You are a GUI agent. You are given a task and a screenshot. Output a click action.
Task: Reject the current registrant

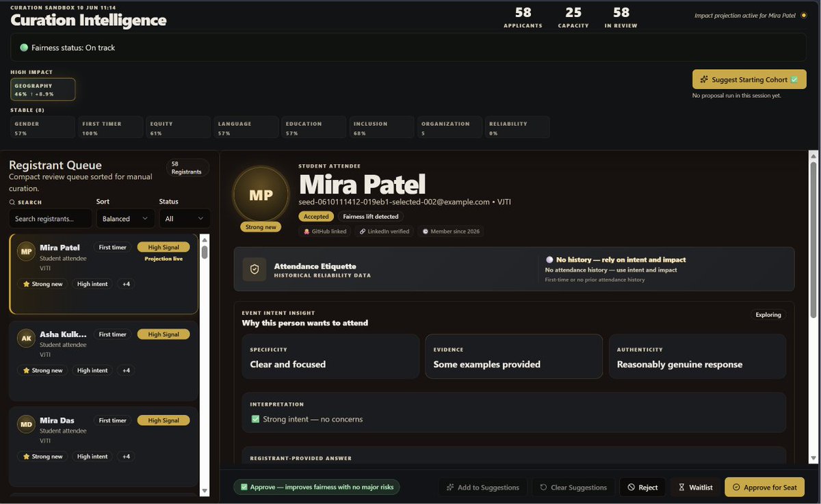642,488
